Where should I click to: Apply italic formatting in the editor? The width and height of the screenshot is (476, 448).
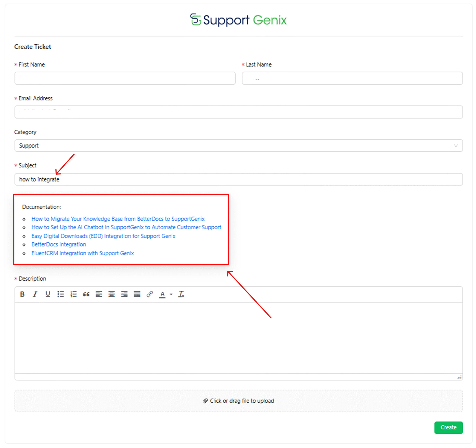[x=35, y=294]
